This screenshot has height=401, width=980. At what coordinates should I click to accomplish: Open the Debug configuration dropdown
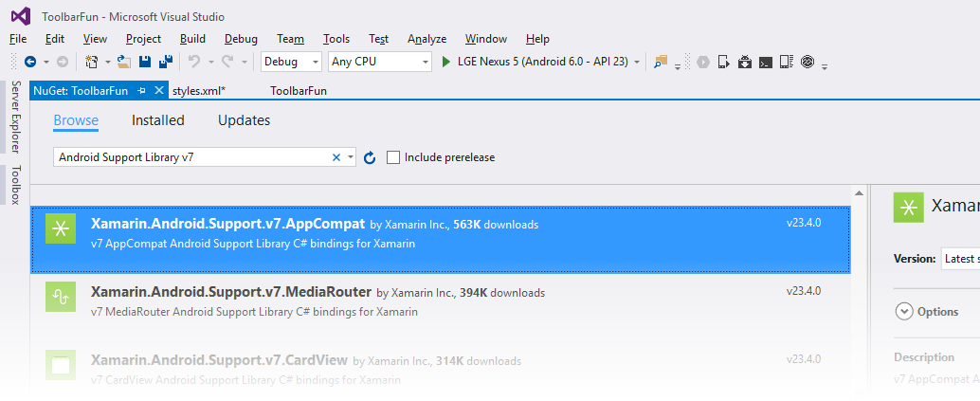(x=291, y=62)
